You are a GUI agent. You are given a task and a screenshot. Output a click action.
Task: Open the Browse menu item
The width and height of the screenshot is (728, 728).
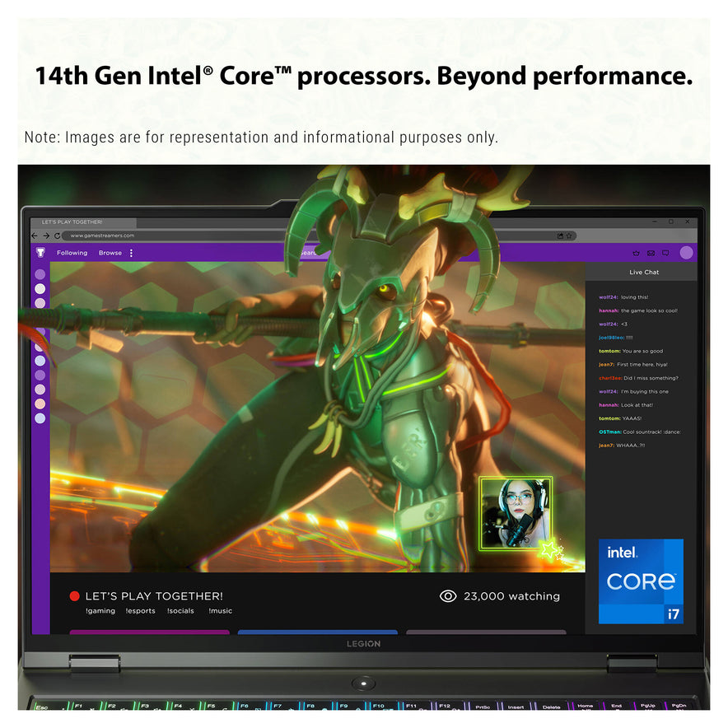coord(110,253)
